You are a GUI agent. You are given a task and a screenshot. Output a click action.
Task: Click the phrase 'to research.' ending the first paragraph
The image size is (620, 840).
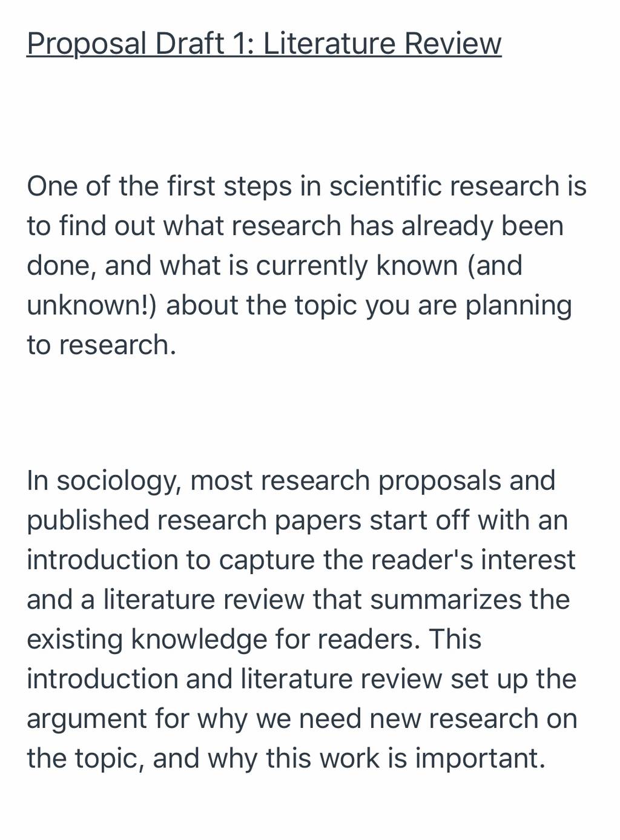101,345
